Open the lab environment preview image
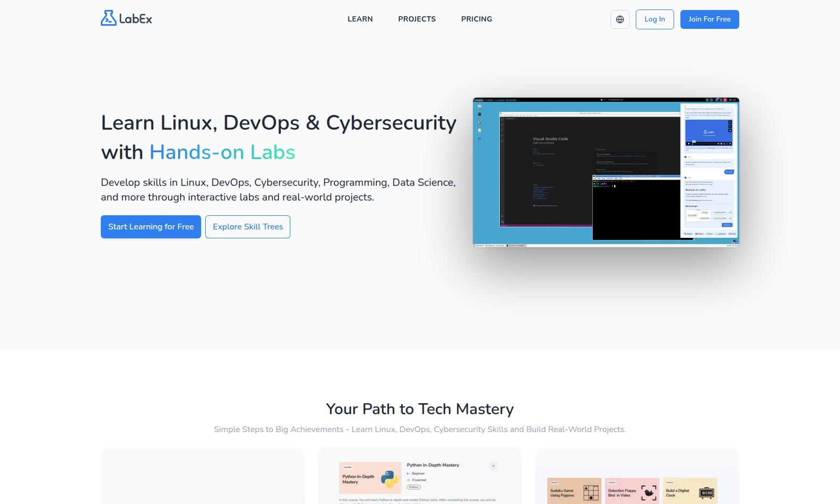The image size is (840, 504). (x=606, y=172)
